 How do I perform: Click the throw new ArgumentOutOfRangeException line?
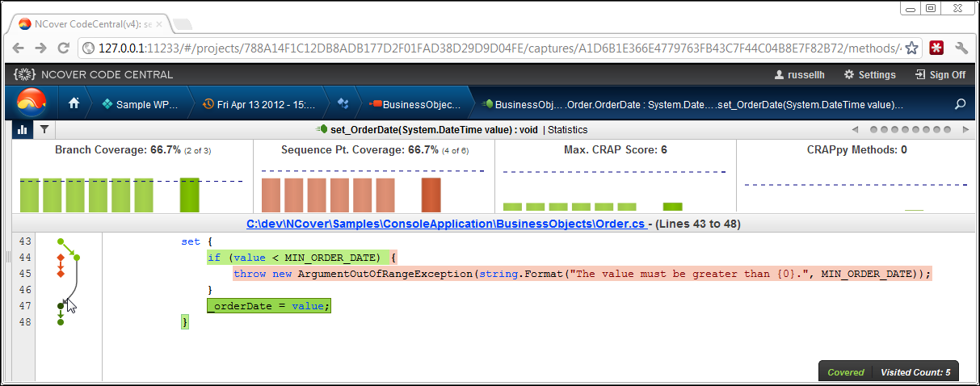pyautogui.click(x=582, y=274)
